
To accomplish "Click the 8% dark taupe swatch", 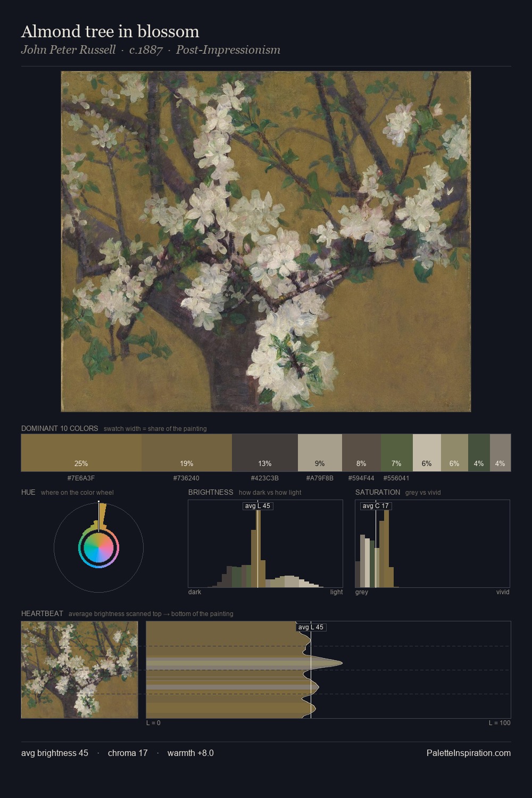I will 361,453.
